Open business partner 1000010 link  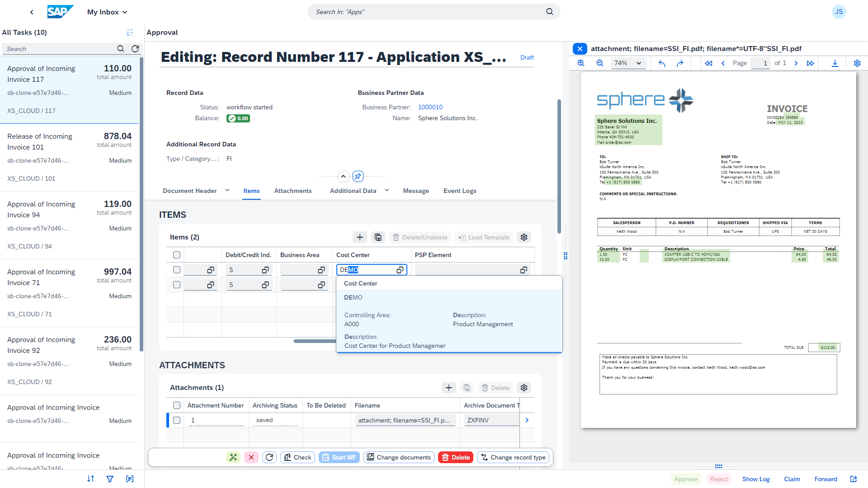[430, 107]
